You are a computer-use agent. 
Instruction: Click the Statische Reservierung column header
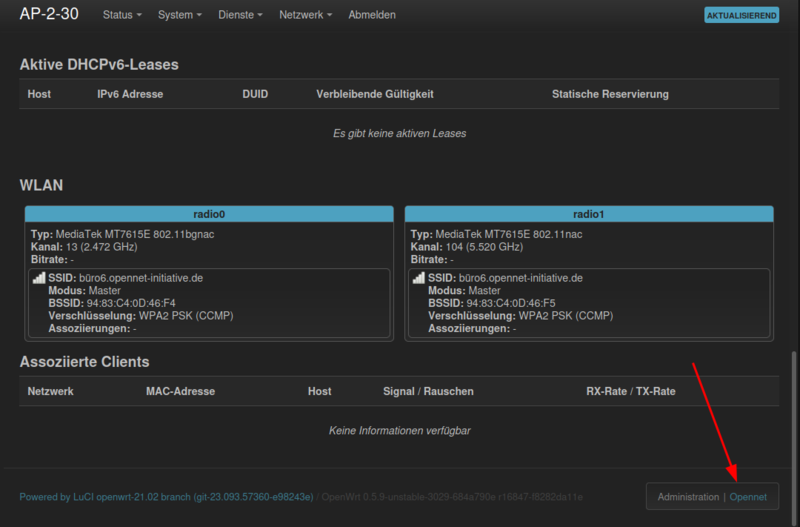click(610, 94)
